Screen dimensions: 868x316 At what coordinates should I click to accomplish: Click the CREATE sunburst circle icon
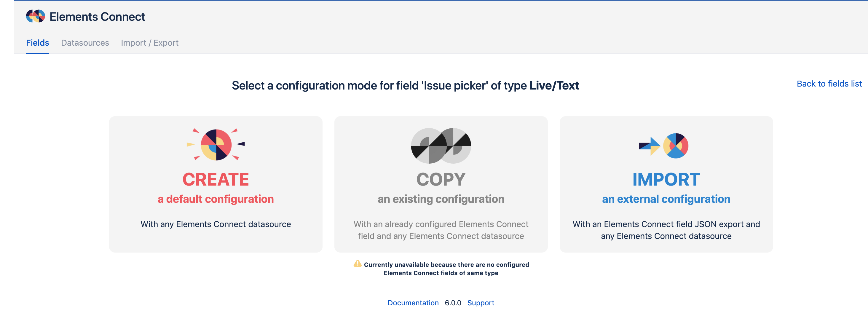coord(216,145)
